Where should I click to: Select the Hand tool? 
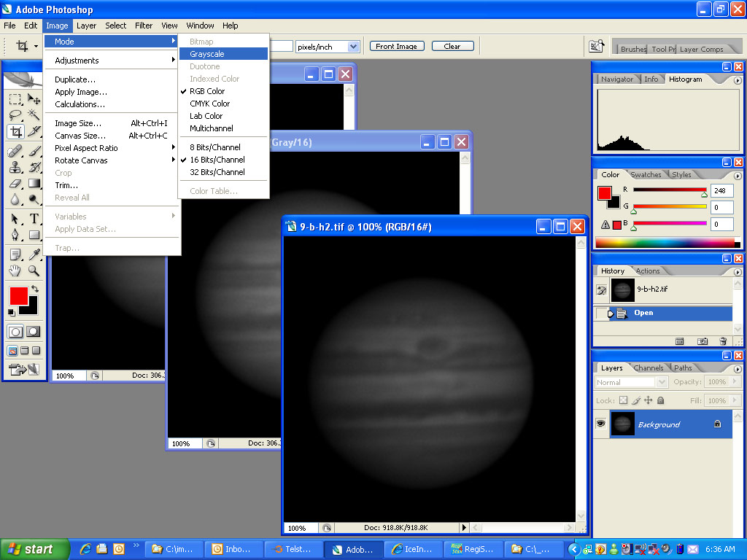pyautogui.click(x=15, y=271)
